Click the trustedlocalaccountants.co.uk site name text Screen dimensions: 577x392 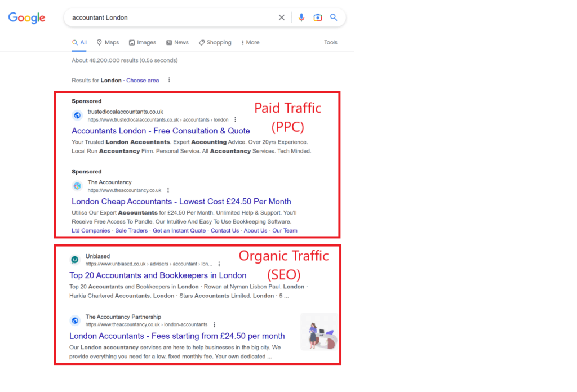(x=125, y=112)
